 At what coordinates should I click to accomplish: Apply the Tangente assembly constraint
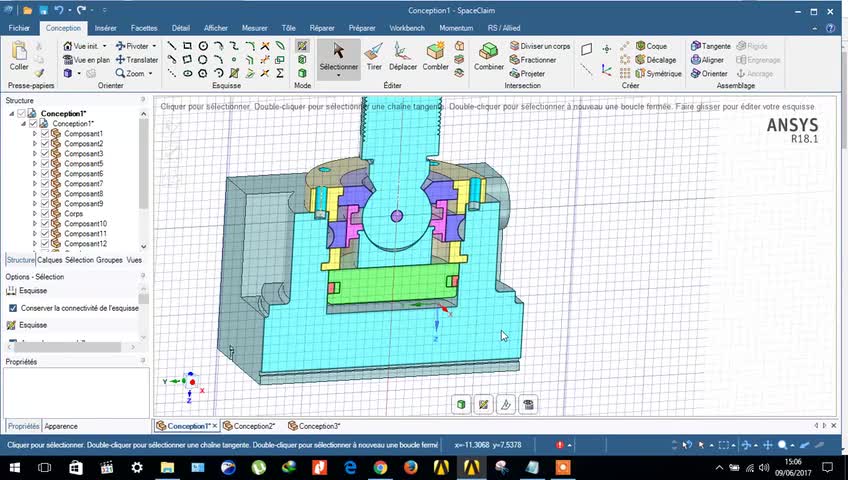(715, 46)
